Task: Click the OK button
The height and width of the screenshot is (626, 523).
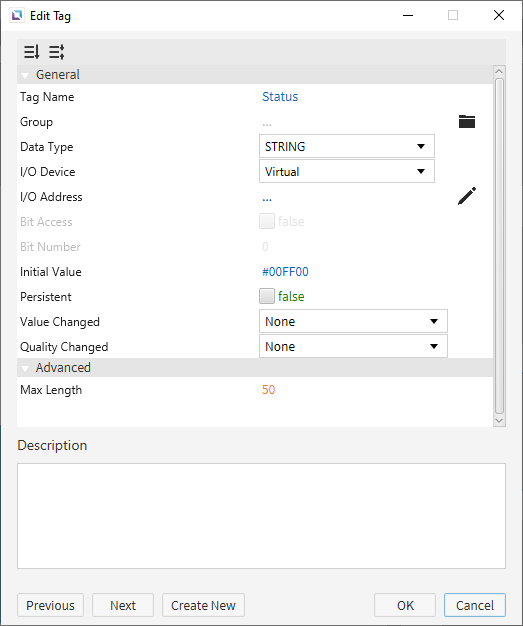Action: (405, 605)
